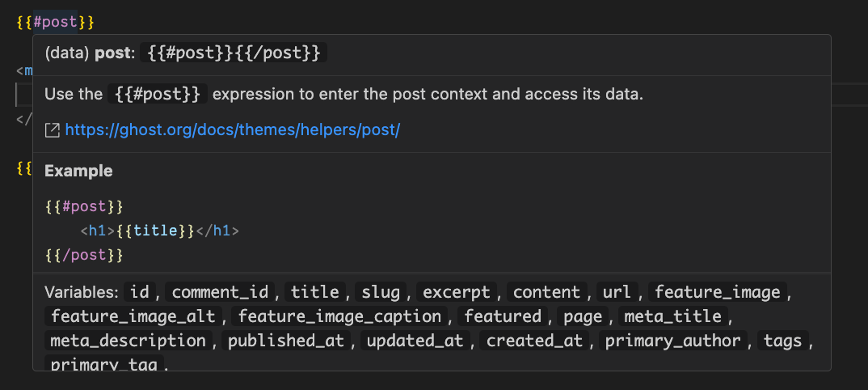Select the 'excerpt' variable chip
This screenshot has height=390, width=868.
[457, 292]
